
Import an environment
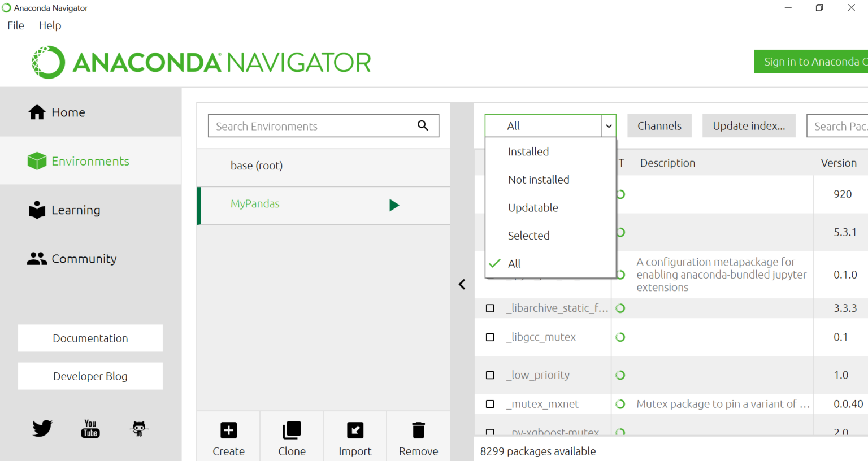tap(355, 438)
